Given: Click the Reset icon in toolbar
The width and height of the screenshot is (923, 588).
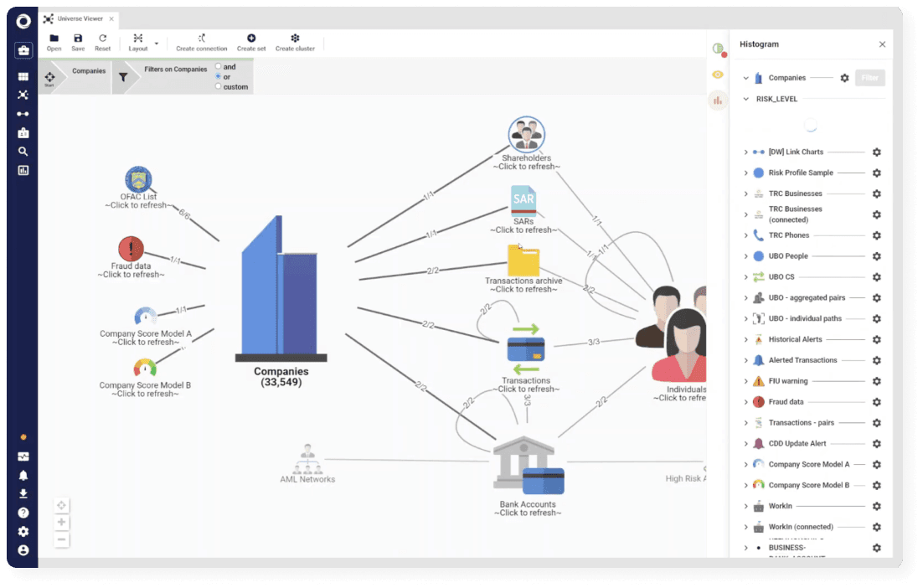Looking at the screenshot, I should pos(102,39).
